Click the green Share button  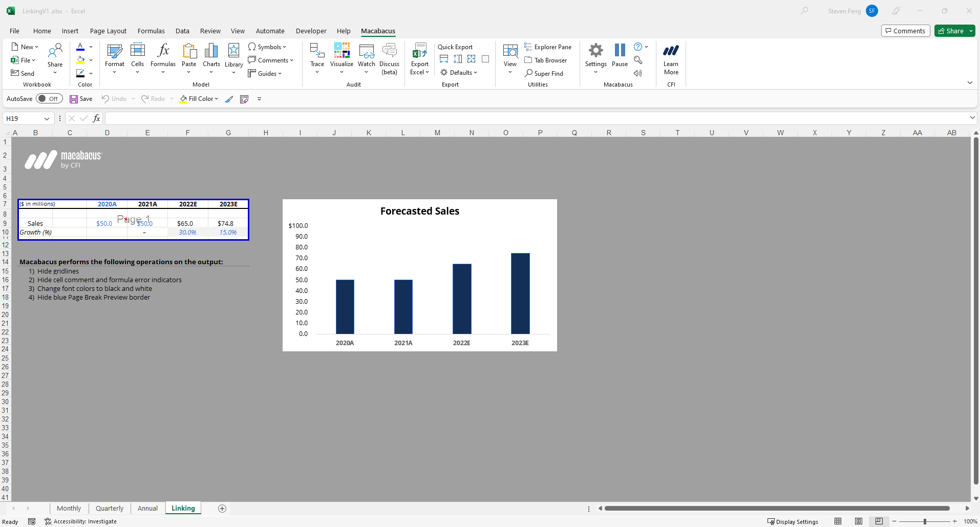(x=951, y=31)
